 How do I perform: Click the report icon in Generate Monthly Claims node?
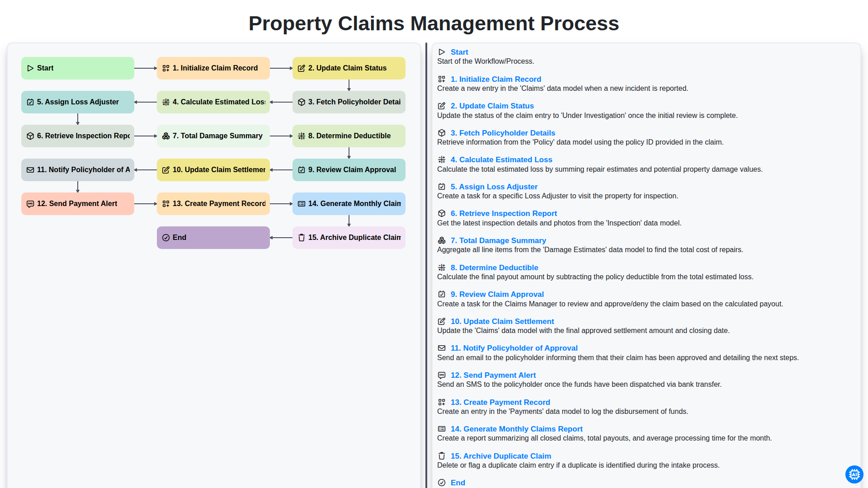tap(302, 204)
